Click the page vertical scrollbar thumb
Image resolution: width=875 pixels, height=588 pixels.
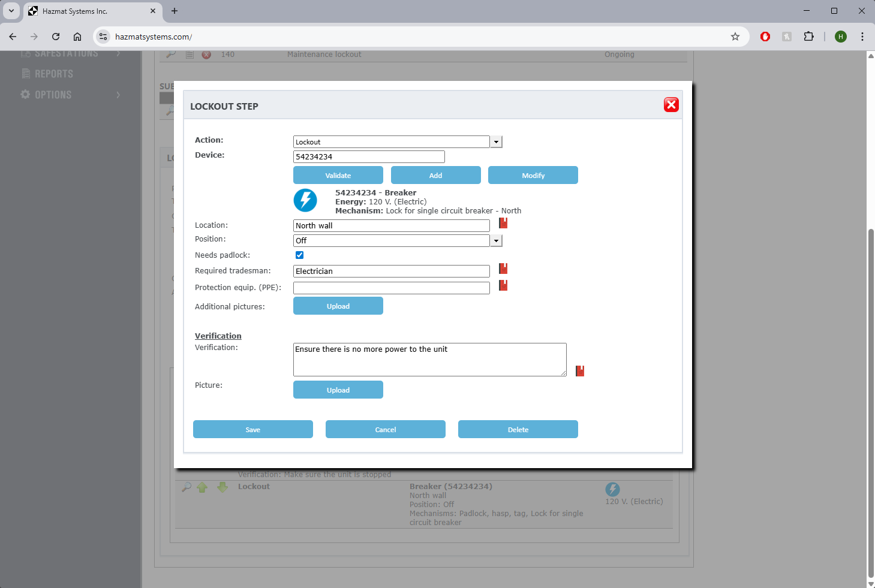pos(871,402)
